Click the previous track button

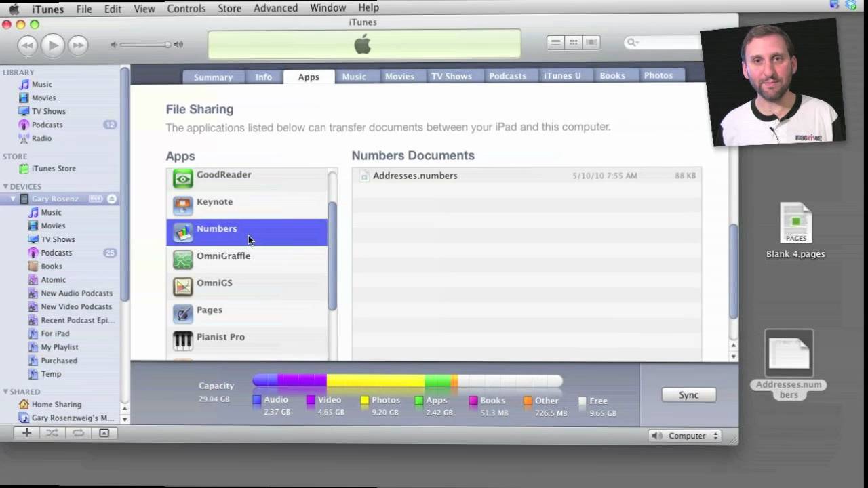(x=26, y=45)
